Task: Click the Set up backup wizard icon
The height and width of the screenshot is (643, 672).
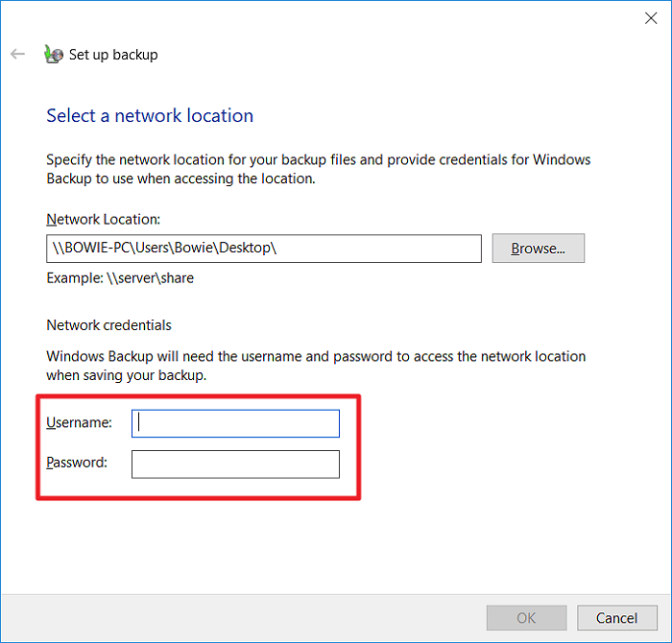Action: click(54, 55)
